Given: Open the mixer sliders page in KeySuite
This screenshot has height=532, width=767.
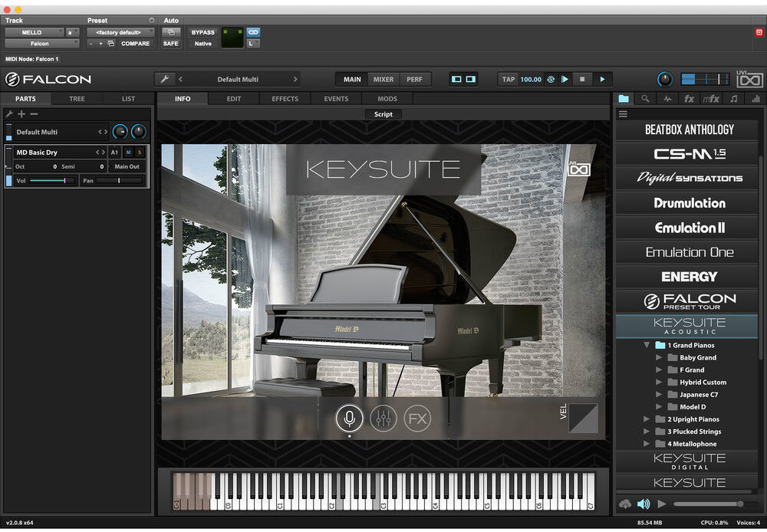Looking at the screenshot, I should (383, 419).
